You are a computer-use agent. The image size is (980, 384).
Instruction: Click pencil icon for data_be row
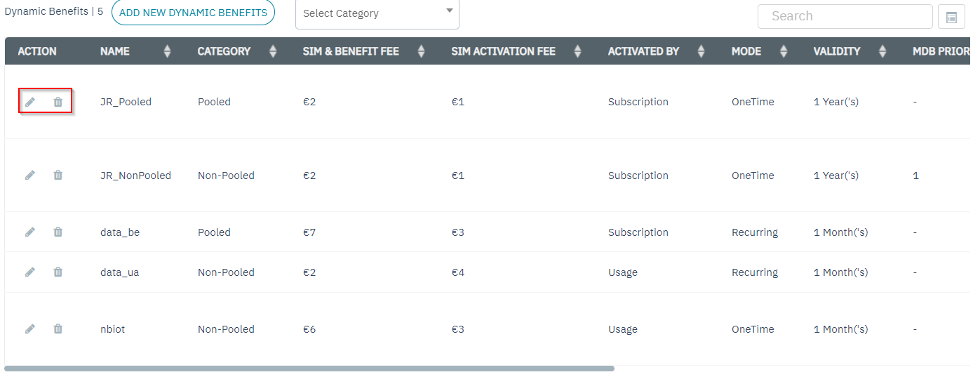(30, 232)
